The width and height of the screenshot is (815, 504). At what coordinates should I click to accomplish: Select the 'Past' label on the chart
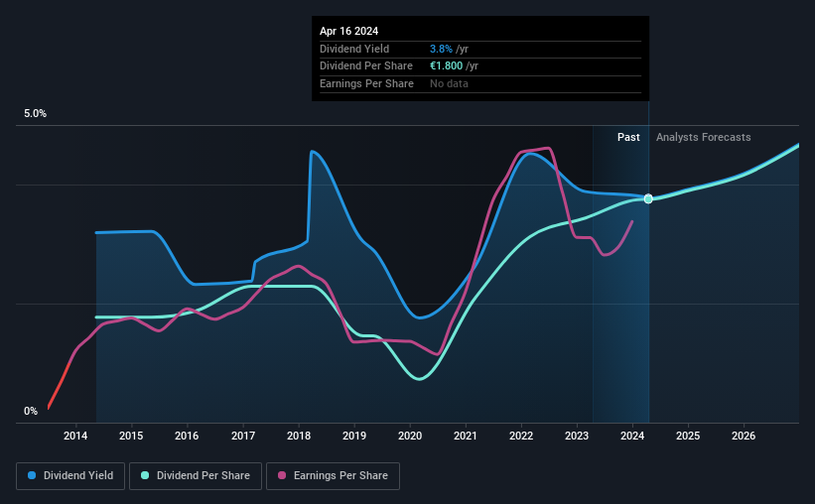click(x=628, y=137)
